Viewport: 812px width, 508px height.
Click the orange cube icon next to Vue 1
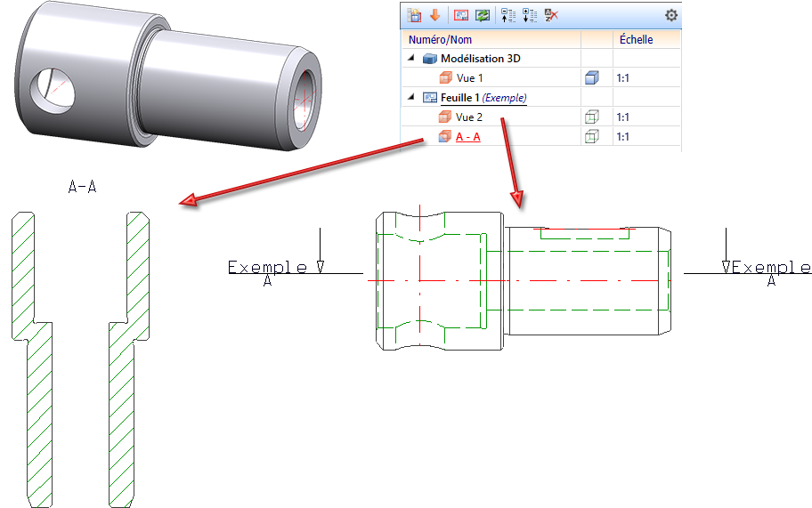click(x=445, y=77)
